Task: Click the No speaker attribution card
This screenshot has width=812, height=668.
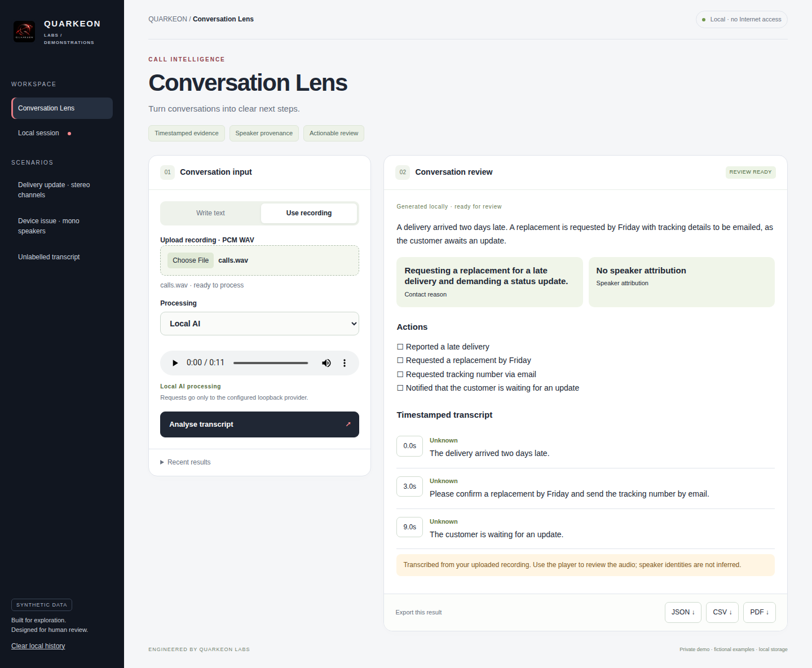Action: pyautogui.click(x=681, y=282)
